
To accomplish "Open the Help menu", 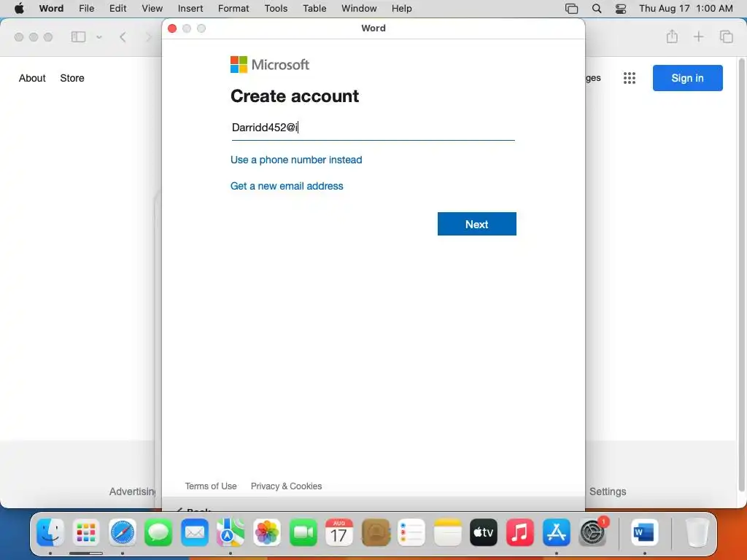I will 402,8.
